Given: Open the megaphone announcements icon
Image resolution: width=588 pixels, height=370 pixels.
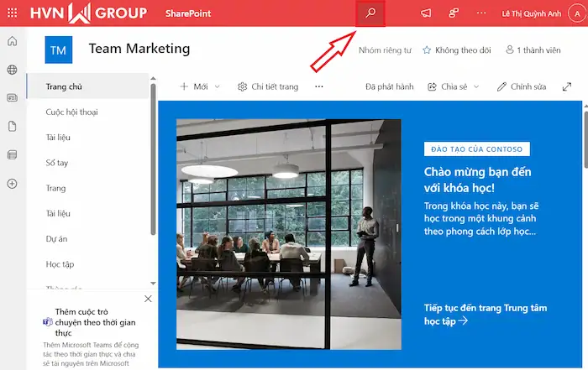Looking at the screenshot, I should coord(426,13).
